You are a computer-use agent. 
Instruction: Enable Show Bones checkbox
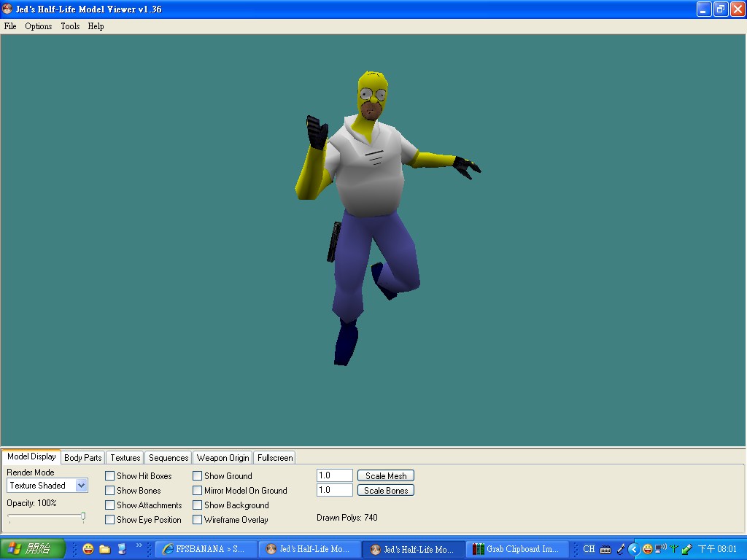tap(109, 491)
